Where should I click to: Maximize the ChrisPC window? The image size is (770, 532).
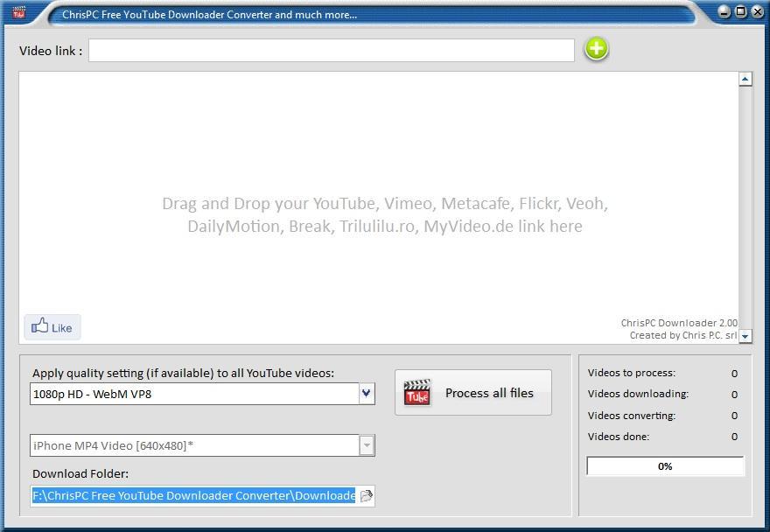coord(741,11)
